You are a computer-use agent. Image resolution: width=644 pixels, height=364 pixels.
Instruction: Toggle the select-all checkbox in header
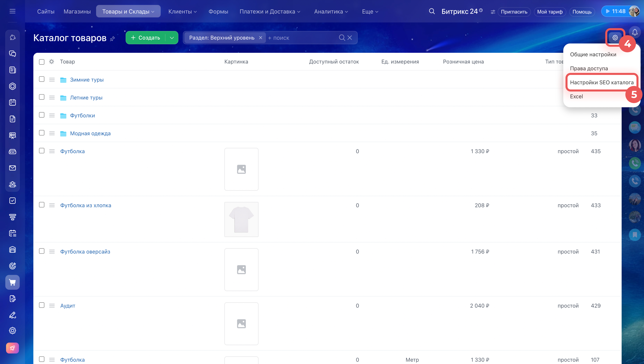pos(42,62)
